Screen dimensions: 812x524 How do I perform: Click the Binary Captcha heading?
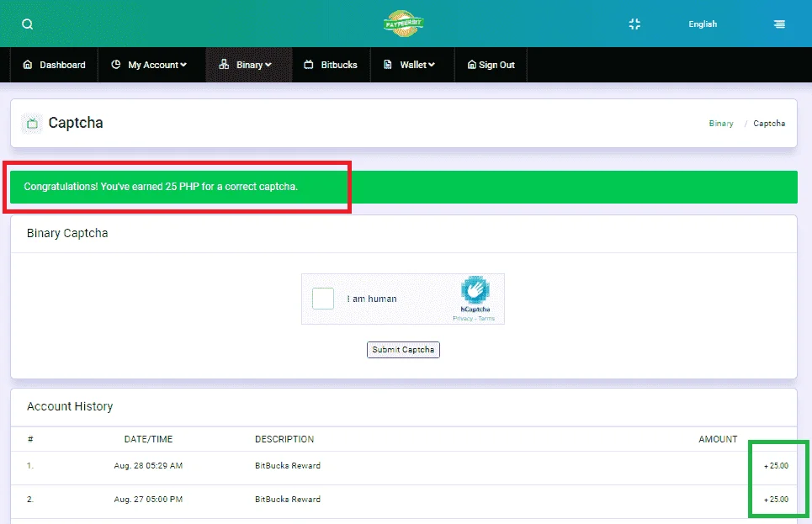[67, 233]
